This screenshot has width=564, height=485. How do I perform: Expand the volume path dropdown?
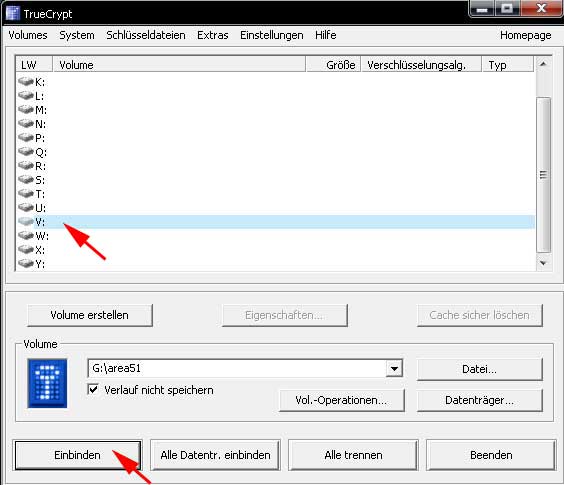[394, 368]
